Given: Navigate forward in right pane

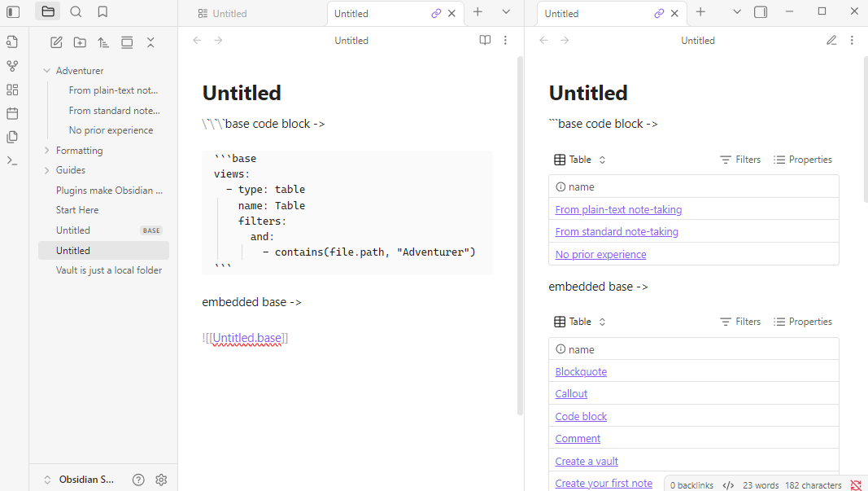Looking at the screenshot, I should pos(565,40).
